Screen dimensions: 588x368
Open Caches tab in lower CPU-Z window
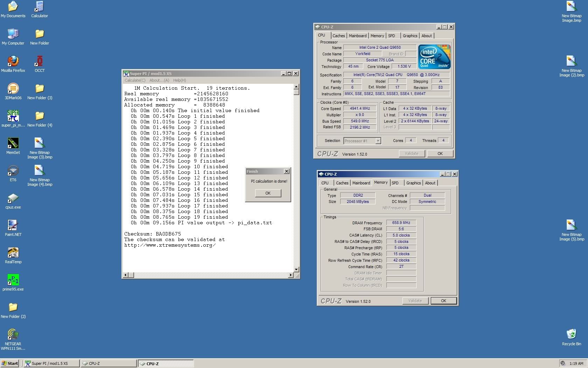tap(342, 183)
